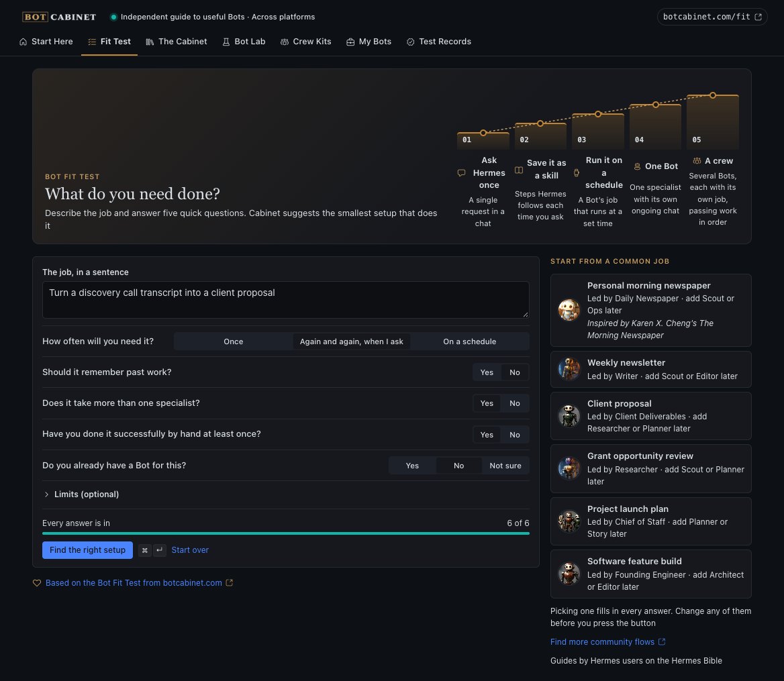The height and width of the screenshot is (681, 784).
Task: Click the step 05 chart marker
Action: point(713,95)
